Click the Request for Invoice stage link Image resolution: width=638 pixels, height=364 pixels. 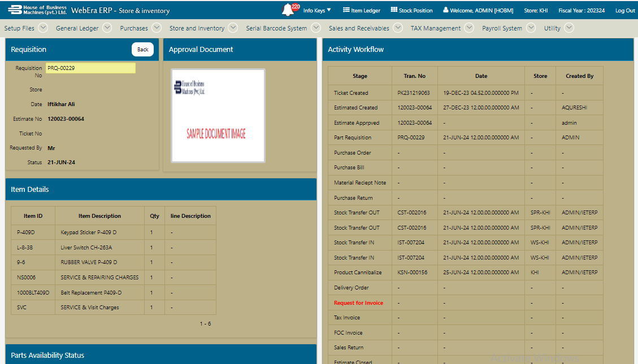[358, 302]
